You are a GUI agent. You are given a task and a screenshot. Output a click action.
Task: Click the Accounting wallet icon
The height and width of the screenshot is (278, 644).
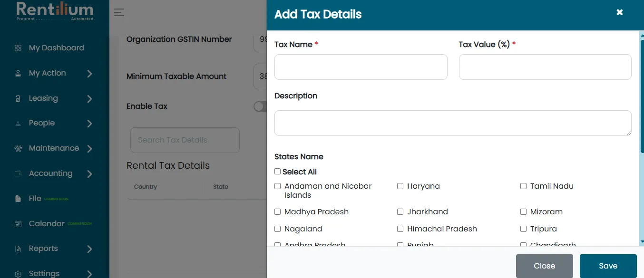click(x=18, y=173)
